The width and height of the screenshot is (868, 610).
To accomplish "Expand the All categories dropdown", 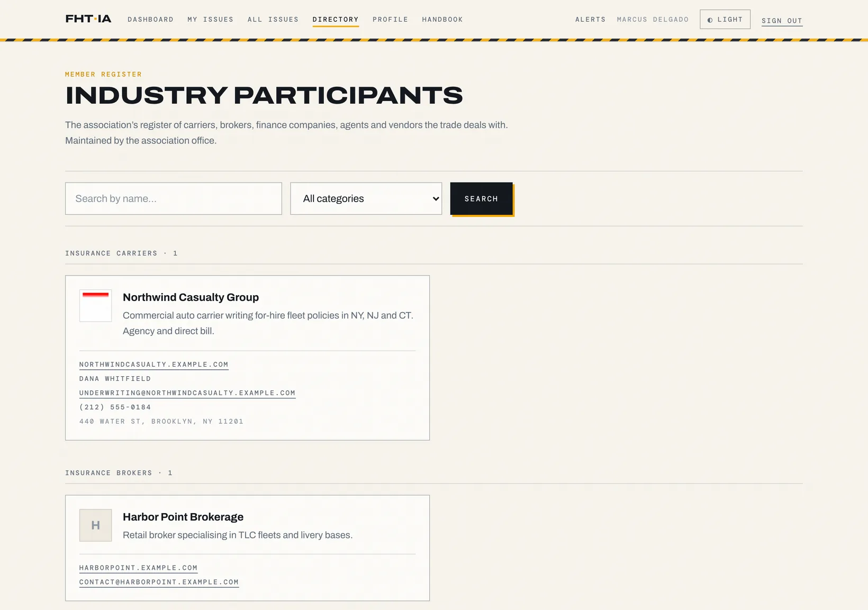I will pos(366,198).
